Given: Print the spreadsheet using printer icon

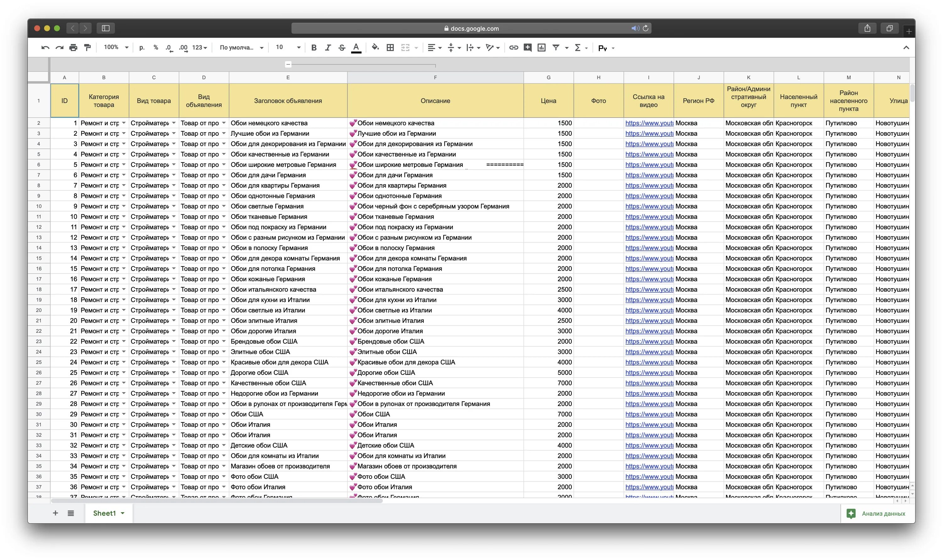Looking at the screenshot, I should 73,47.
